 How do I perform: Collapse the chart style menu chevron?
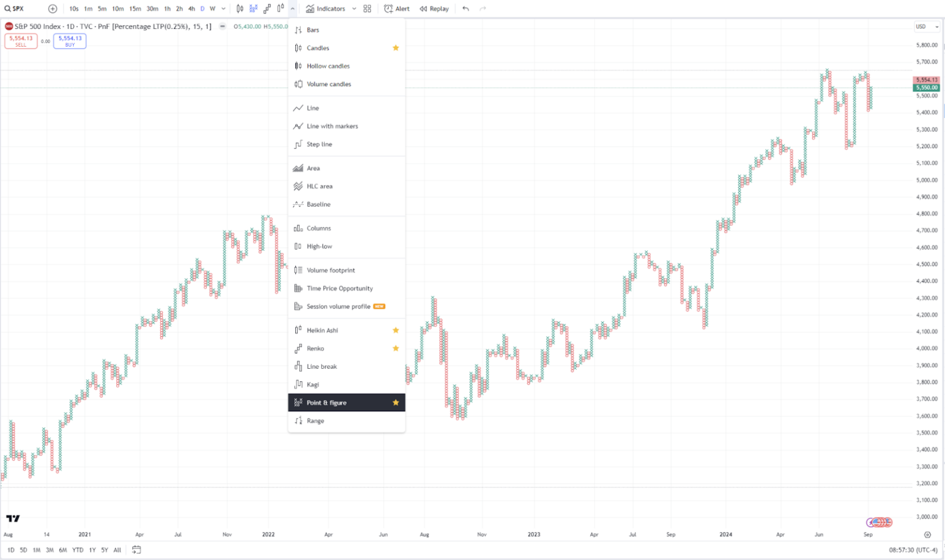293,9
